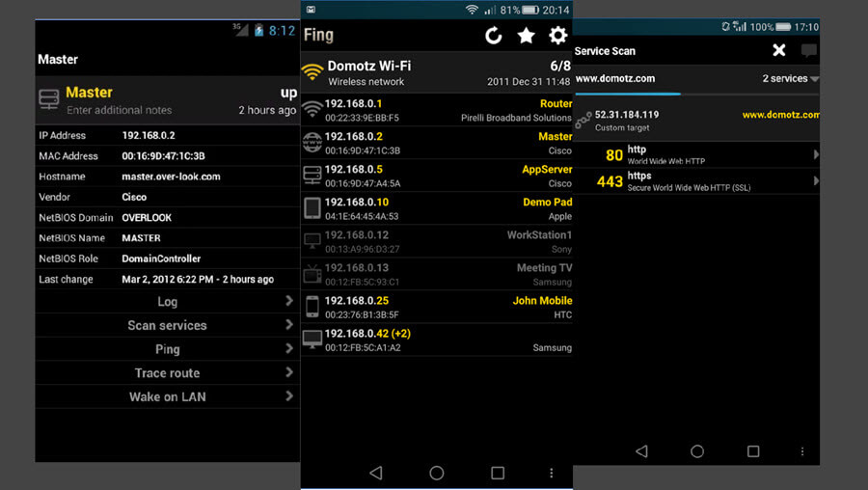The width and height of the screenshot is (868, 490).
Task: Tap Vendor value Cisco in Master details
Action: pyautogui.click(x=134, y=197)
